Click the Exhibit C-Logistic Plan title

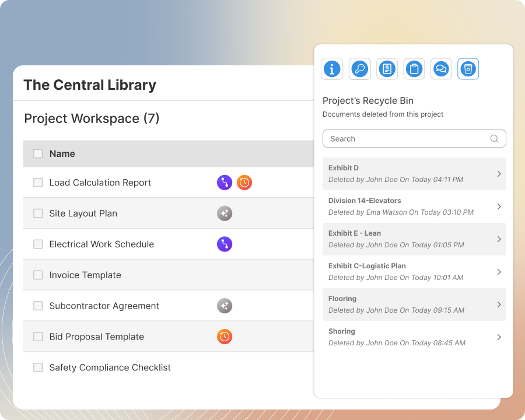click(x=367, y=266)
